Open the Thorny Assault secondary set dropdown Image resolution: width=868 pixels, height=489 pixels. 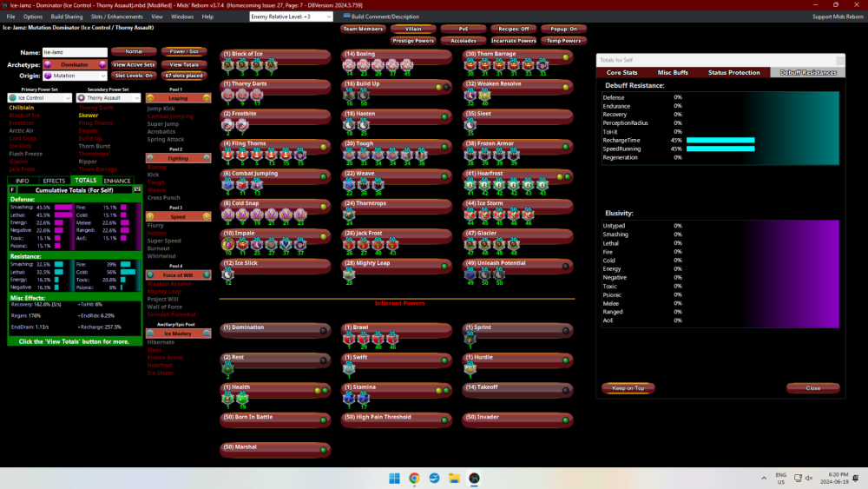coord(108,98)
